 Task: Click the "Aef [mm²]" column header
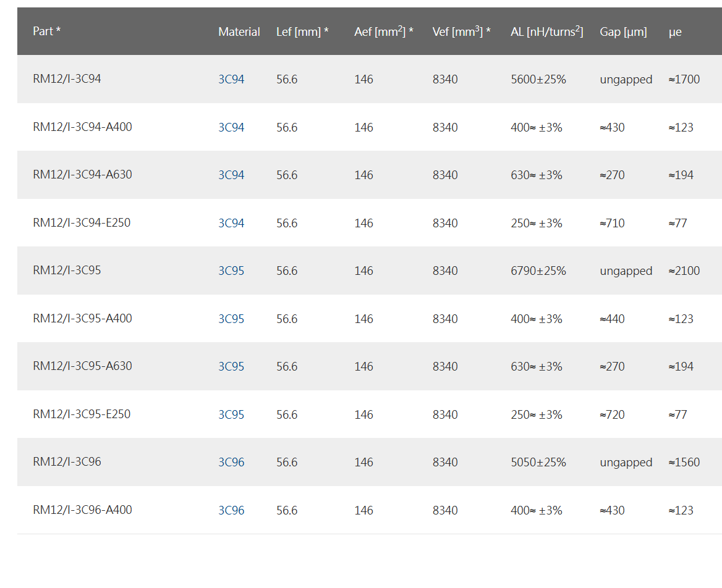point(383,32)
